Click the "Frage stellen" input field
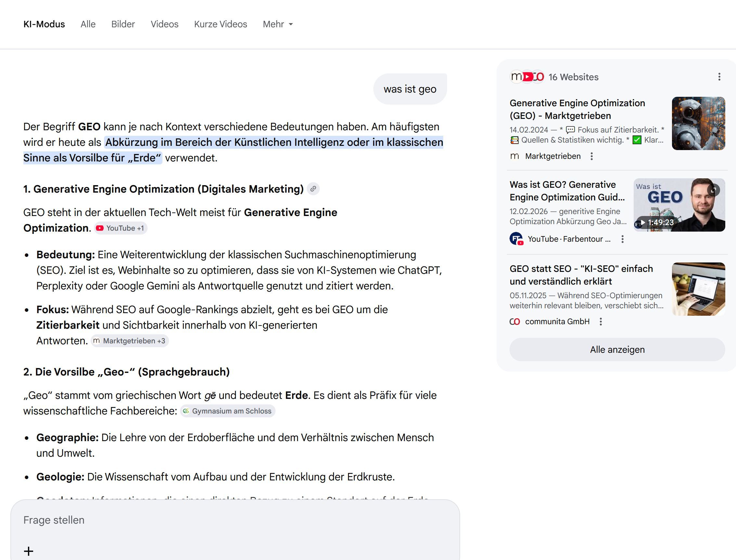Screen dimensions: 736x560 (x=134, y=520)
